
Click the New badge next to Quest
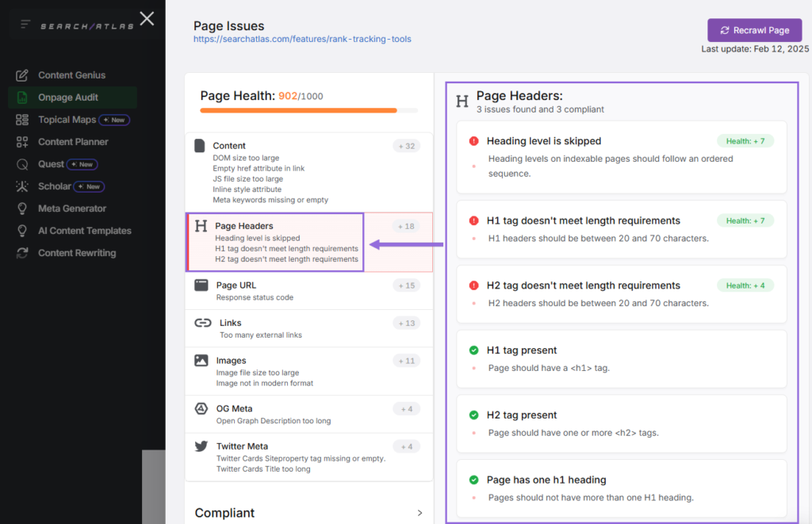[82, 164]
